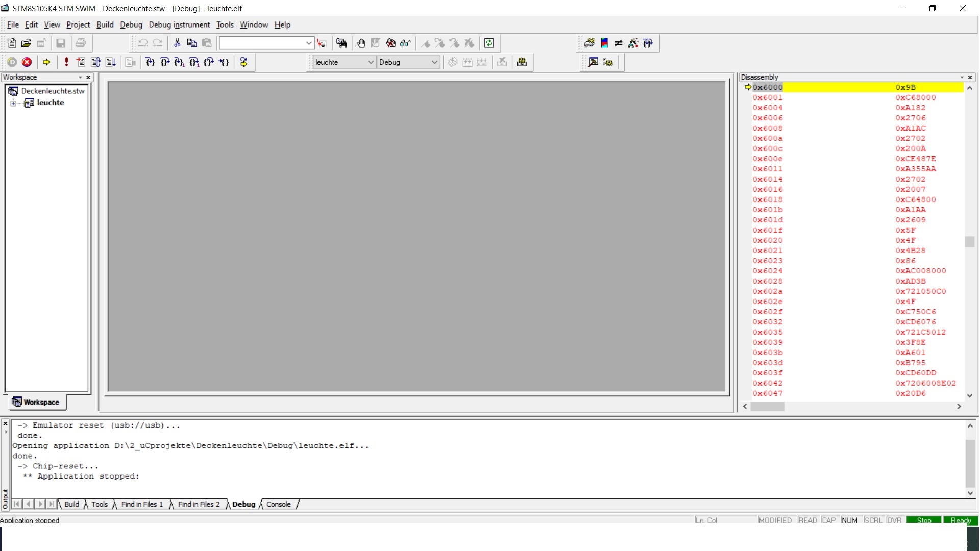Select the Deckenleuchte.stw workspace item
The image size is (980, 551).
coord(52,91)
